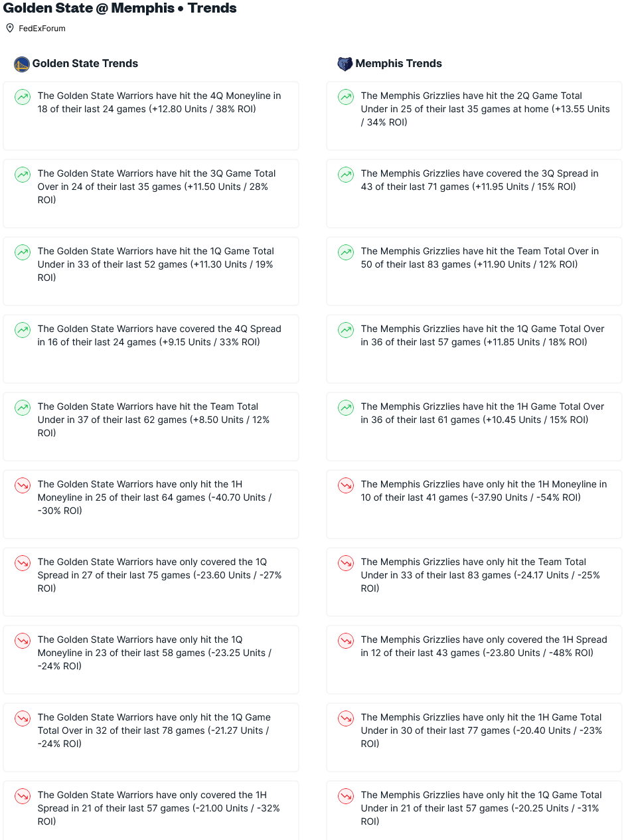Select the Warriors Team Total Under trend card

tap(151, 426)
